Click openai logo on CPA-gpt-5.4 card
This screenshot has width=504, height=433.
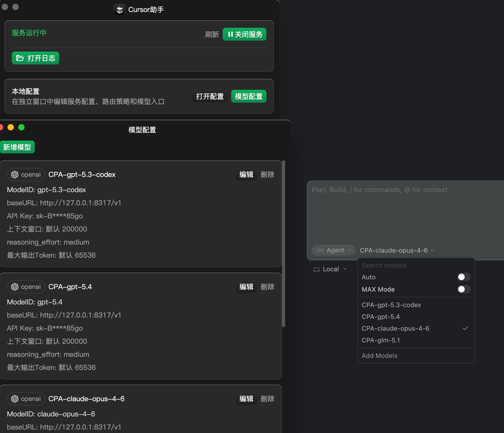tap(15, 287)
